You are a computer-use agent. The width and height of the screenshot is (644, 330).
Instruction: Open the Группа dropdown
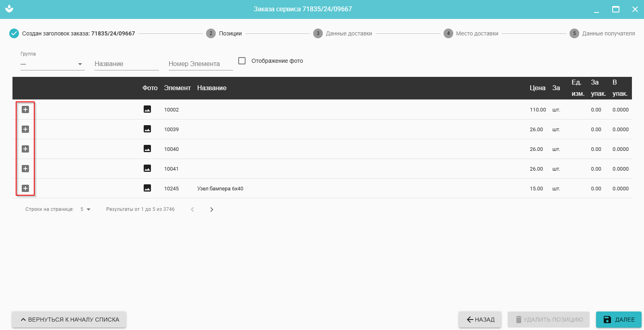point(52,64)
